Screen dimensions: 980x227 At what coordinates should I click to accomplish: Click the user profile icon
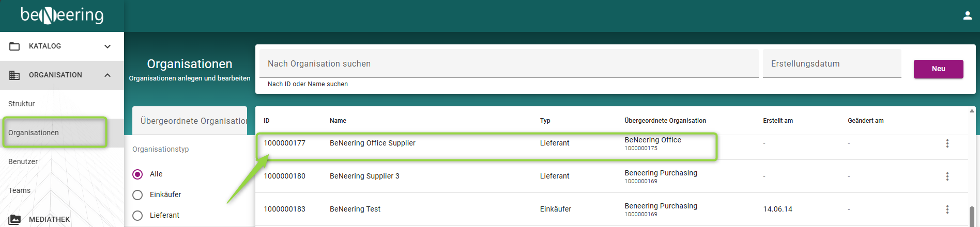pos(967,16)
